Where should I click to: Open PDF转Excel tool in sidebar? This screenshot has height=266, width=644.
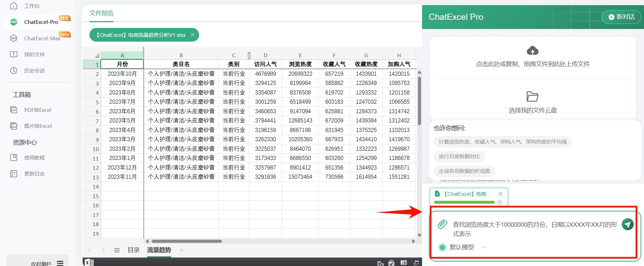tap(38, 110)
